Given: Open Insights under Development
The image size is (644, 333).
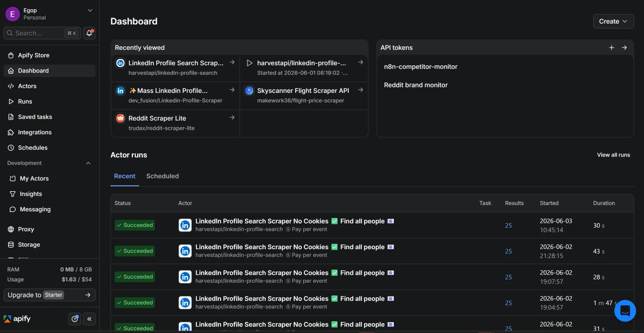Looking at the screenshot, I should (50, 194).
